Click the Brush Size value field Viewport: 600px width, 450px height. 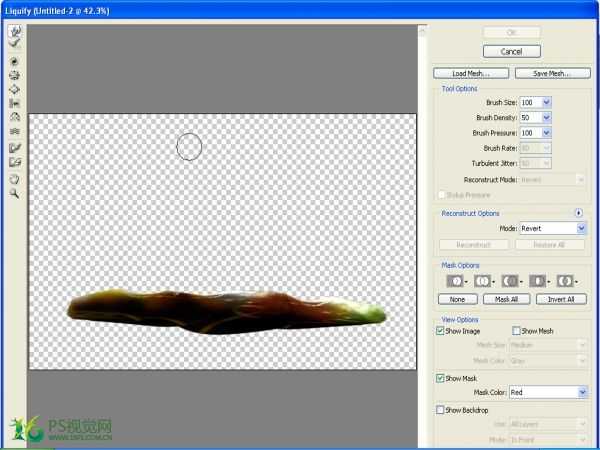click(x=530, y=102)
